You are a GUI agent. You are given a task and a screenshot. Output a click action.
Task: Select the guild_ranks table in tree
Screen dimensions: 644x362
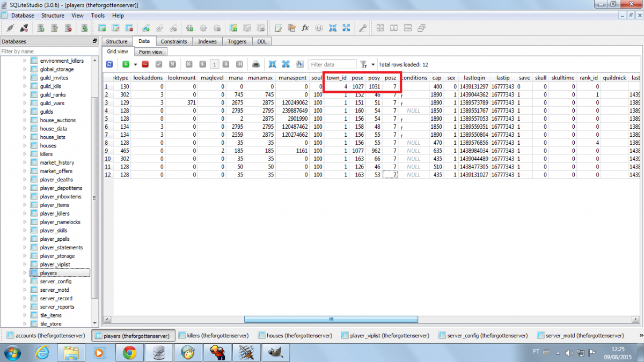(53, 94)
